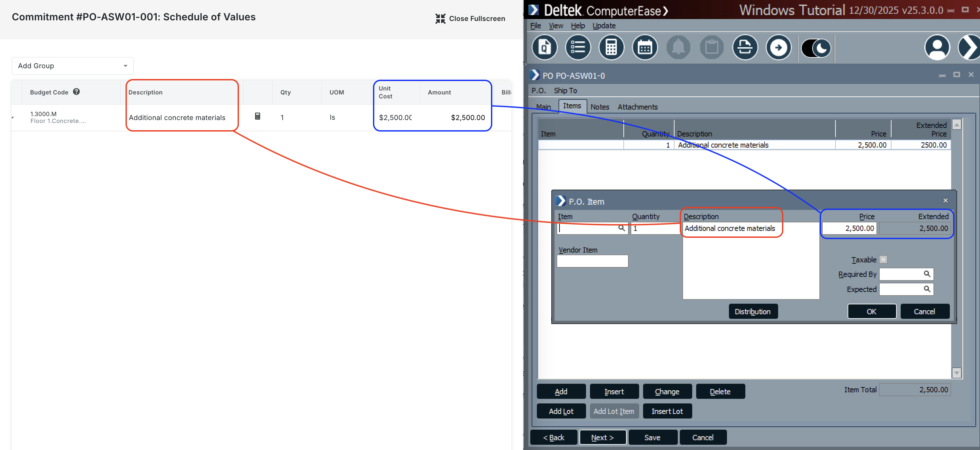Open the calculator tool in the toolbar

pos(611,47)
